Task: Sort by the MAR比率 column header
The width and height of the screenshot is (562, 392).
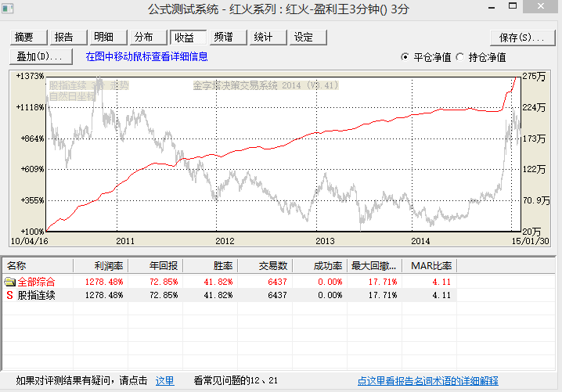Action: (431, 265)
